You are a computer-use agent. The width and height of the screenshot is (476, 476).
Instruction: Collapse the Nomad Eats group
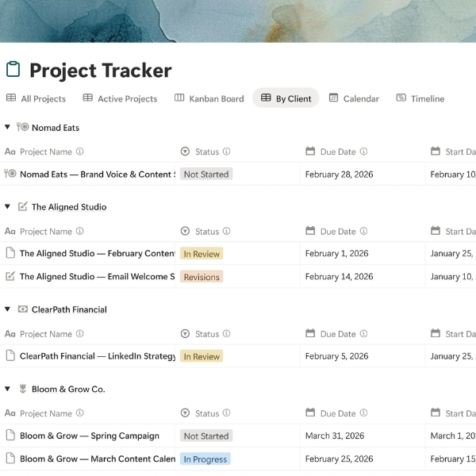click(7, 127)
